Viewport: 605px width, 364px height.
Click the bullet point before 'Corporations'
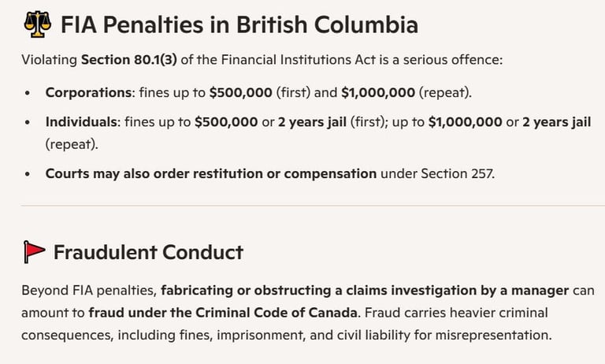28,93
